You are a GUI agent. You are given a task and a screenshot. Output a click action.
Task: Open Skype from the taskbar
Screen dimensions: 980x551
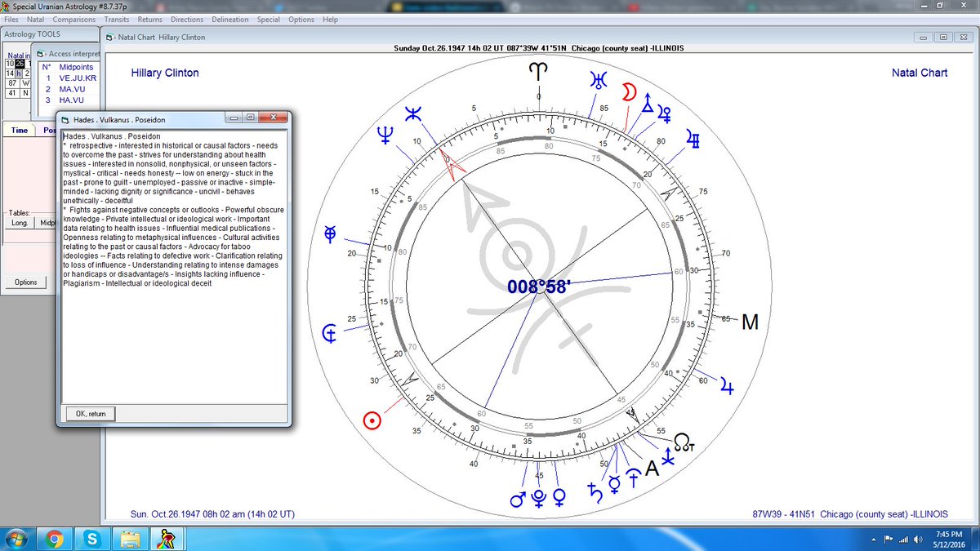click(91, 539)
